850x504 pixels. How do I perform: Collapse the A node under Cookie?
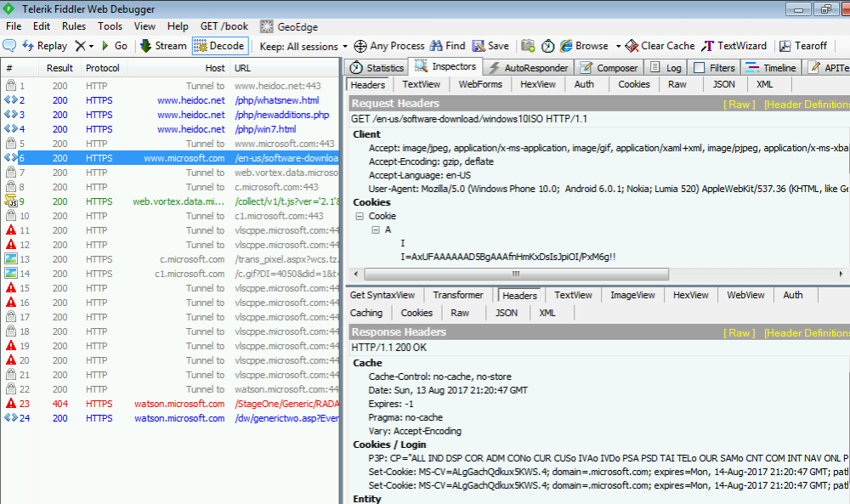click(x=375, y=230)
